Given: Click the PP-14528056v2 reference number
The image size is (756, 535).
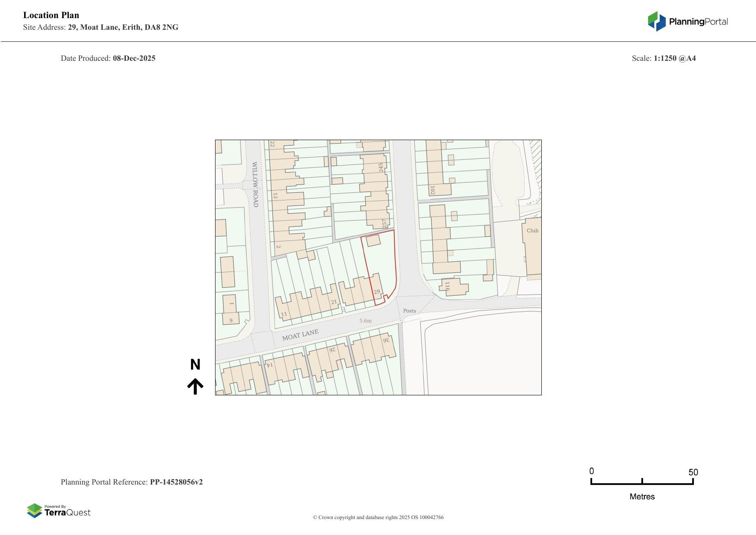Looking at the screenshot, I should point(176,482).
